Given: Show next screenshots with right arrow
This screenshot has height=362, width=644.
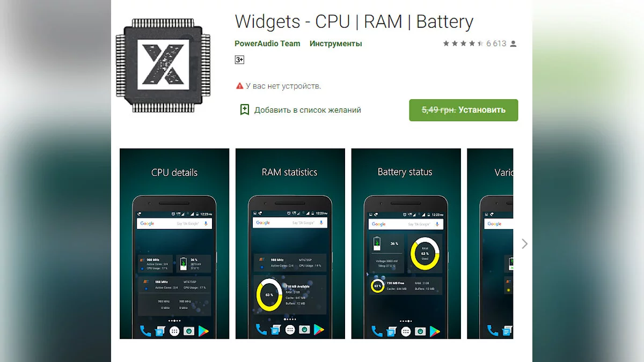Looking at the screenshot, I should [524, 243].
